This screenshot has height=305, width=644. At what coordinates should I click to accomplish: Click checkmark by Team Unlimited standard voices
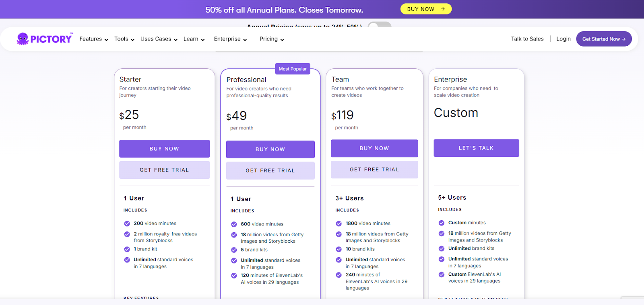(x=339, y=260)
